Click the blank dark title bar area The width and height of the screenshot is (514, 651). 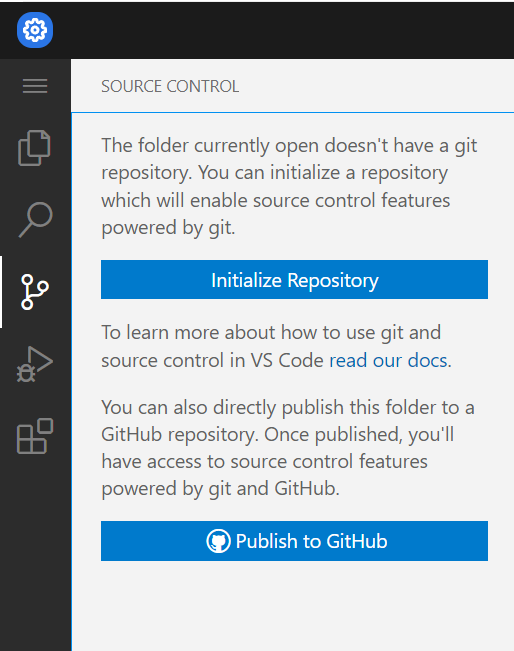tap(282, 30)
